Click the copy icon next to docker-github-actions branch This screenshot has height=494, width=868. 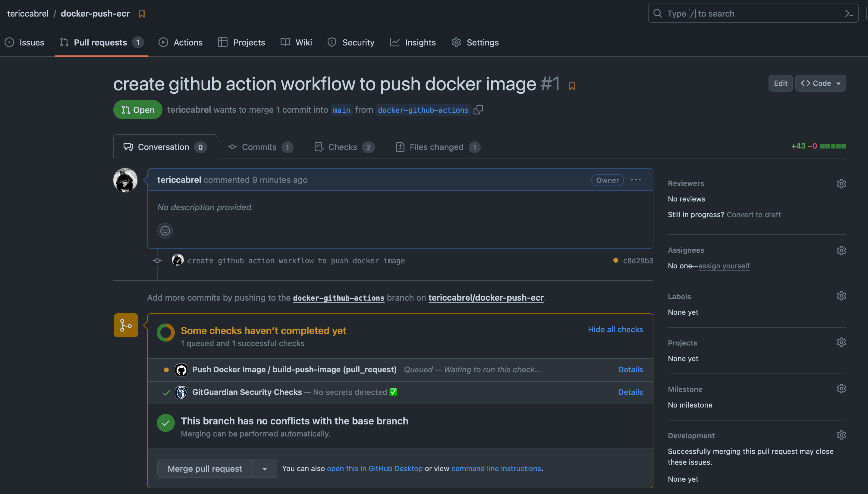478,110
